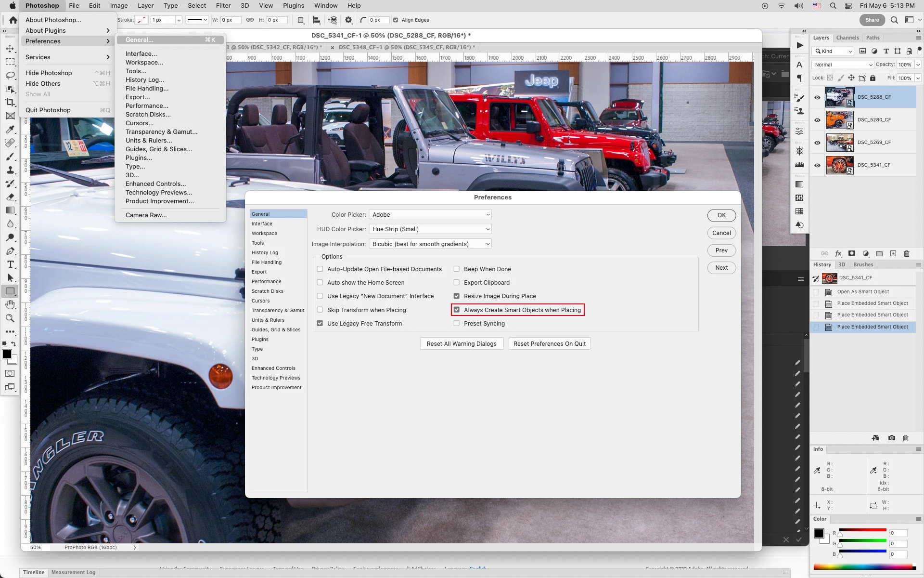This screenshot has height=578, width=924.
Task: Switch to the Channels tab
Action: tap(847, 38)
